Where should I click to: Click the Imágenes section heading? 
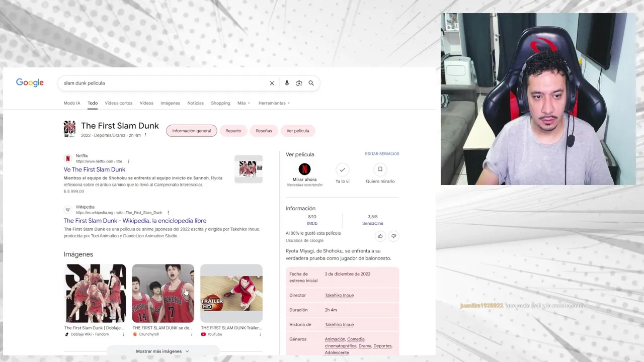coord(78,254)
